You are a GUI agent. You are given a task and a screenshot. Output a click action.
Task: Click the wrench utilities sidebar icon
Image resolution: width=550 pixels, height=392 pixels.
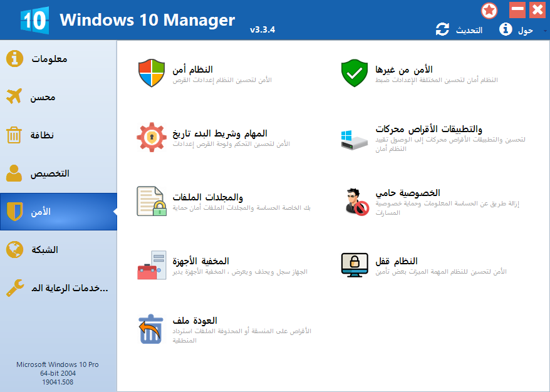[x=15, y=288]
